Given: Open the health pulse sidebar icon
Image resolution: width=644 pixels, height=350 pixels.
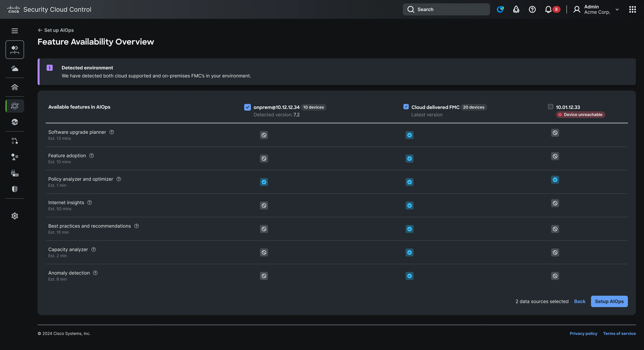Looking at the screenshot, I should click(15, 122).
